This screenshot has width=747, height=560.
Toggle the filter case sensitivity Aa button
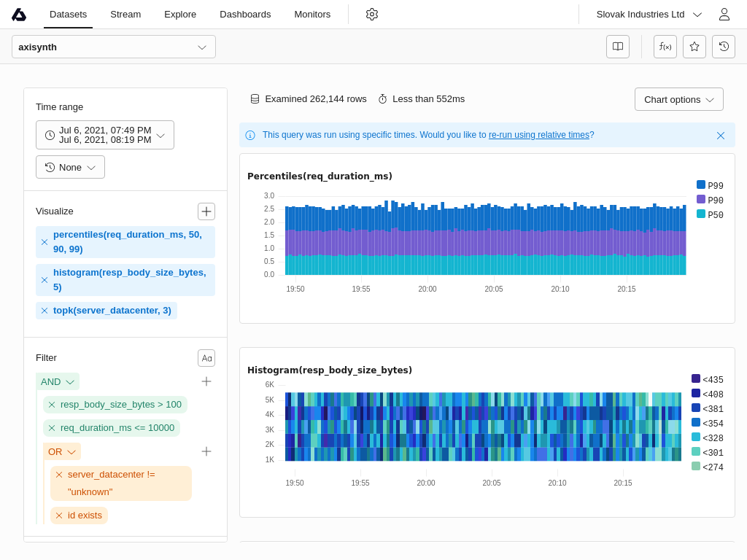pyautogui.click(x=206, y=358)
